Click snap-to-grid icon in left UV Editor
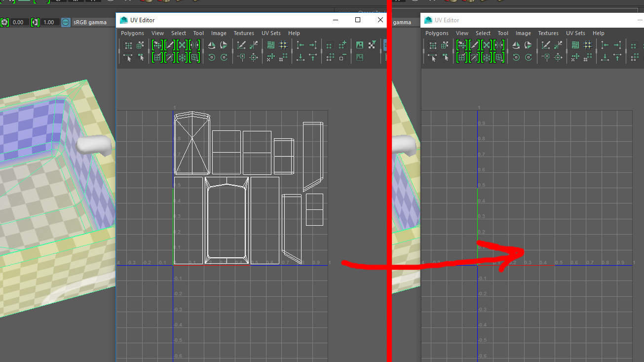 283,45
